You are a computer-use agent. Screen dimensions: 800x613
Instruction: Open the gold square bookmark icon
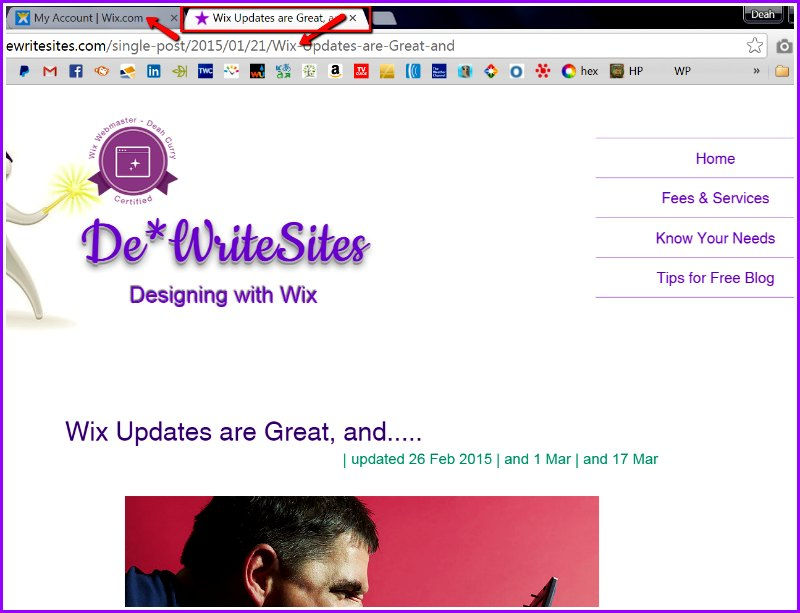[x=387, y=71]
